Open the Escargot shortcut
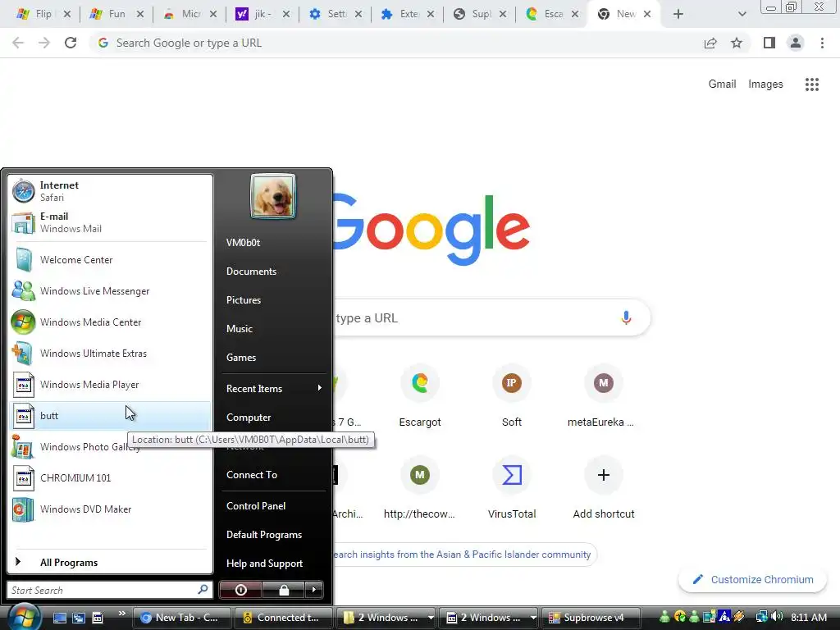Screen dimensions: 840x630 (x=420, y=395)
